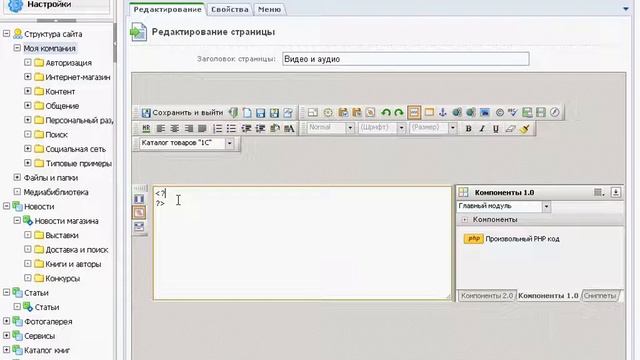Image resolution: width=640 pixels, height=360 pixels.
Task: Switch to the Редактирование tab
Action: pos(167,9)
